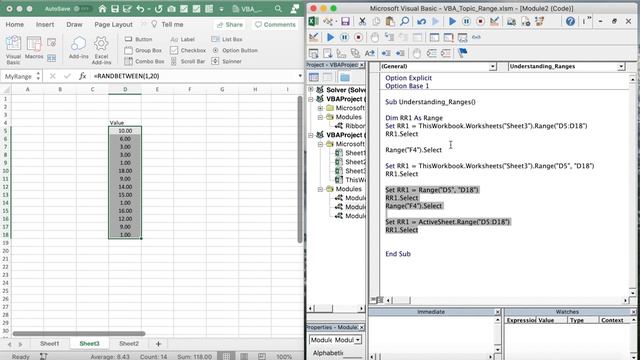Click the Save icon in Excel title bar
The height and width of the screenshot is (360, 640).
click(115, 9)
